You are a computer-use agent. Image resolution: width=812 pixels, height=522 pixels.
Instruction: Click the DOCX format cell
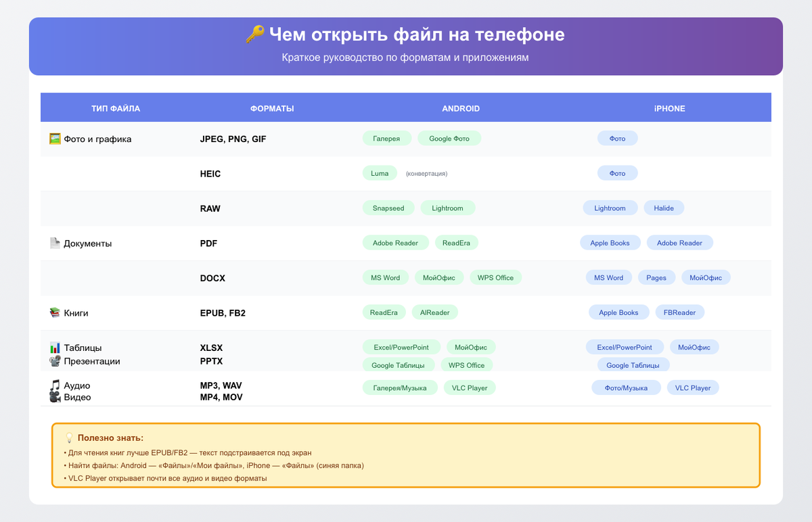(x=212, y=279)
